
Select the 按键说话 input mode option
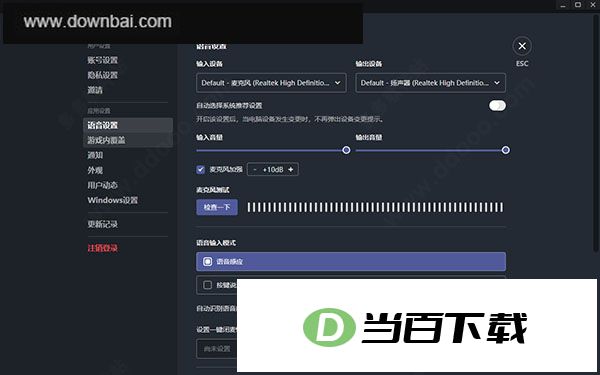pos(217,285)
